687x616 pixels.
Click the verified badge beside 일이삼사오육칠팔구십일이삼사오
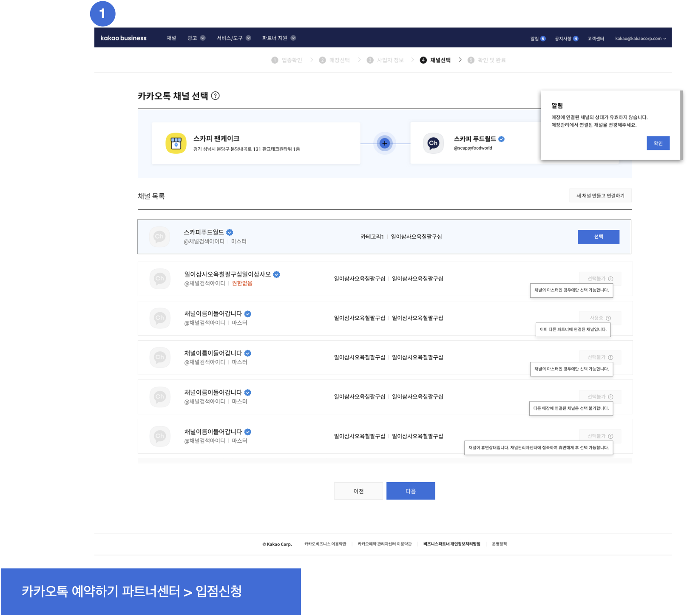(276, 274)
